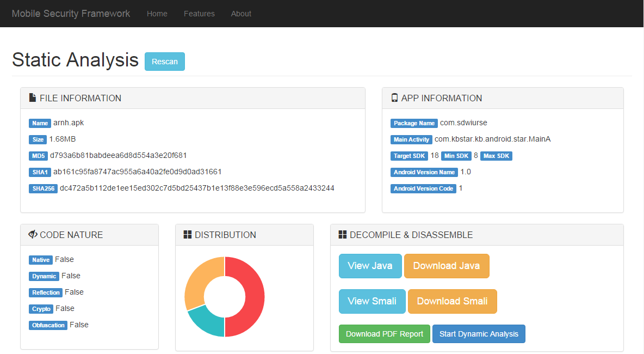
Task: Click the SHA1 hash value ab161c95...
Action: pyautogui.click(x=138, y=172)
